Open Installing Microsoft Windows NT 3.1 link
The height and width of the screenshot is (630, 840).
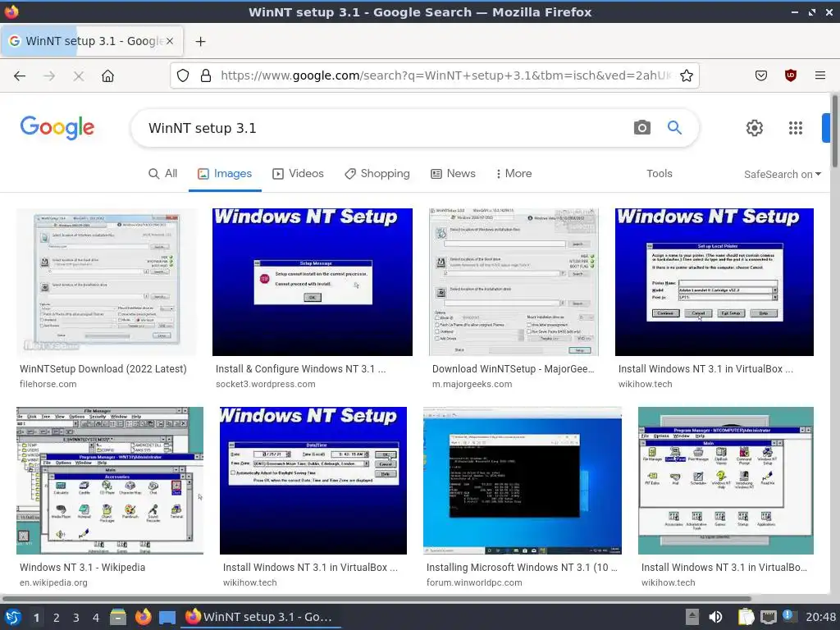click(522, 567)
